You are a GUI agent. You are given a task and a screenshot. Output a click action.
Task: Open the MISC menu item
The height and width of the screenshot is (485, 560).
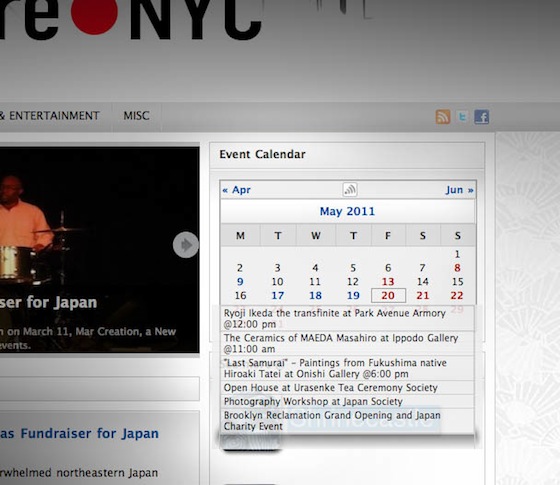pos(136,116)
